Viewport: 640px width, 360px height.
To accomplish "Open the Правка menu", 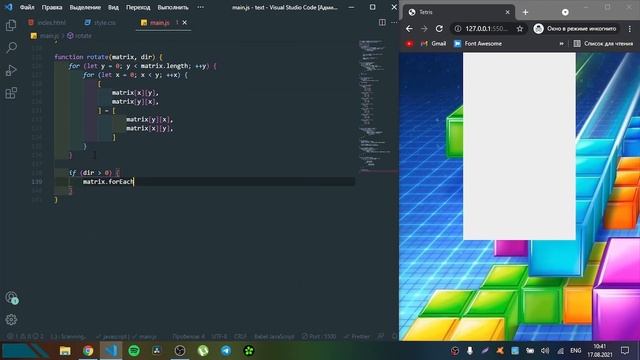I will tap(52, 7).
